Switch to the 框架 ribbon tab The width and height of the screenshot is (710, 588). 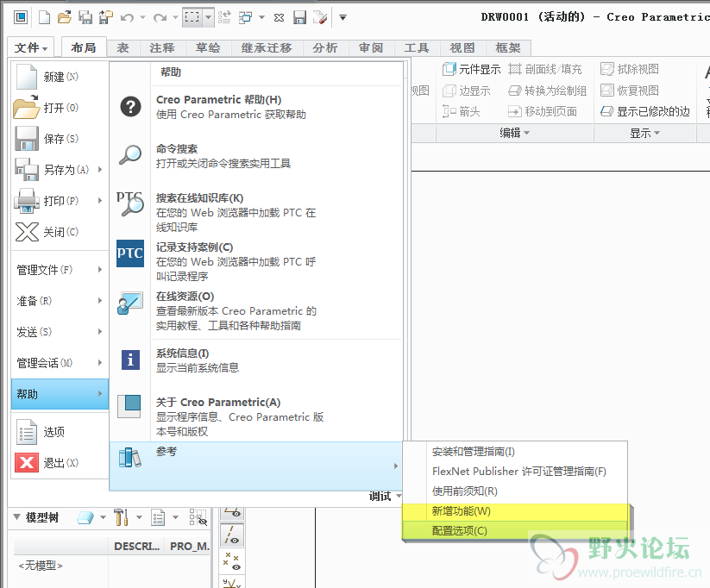tap(508, 48)
